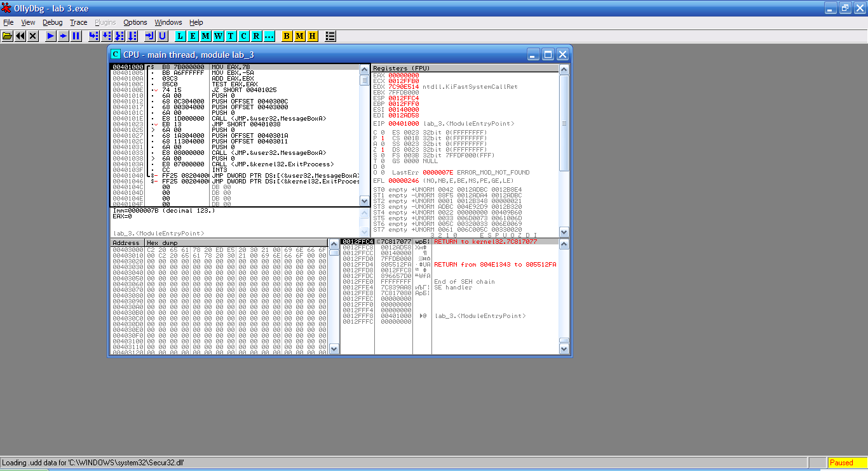Show Executable modules with cyan E icon

[x=193, y=36]
